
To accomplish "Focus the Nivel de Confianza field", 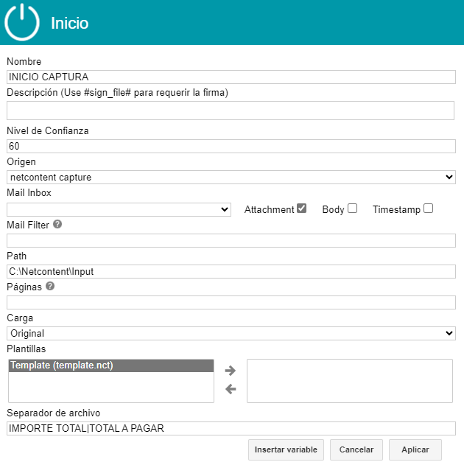I will click(231, 147).
